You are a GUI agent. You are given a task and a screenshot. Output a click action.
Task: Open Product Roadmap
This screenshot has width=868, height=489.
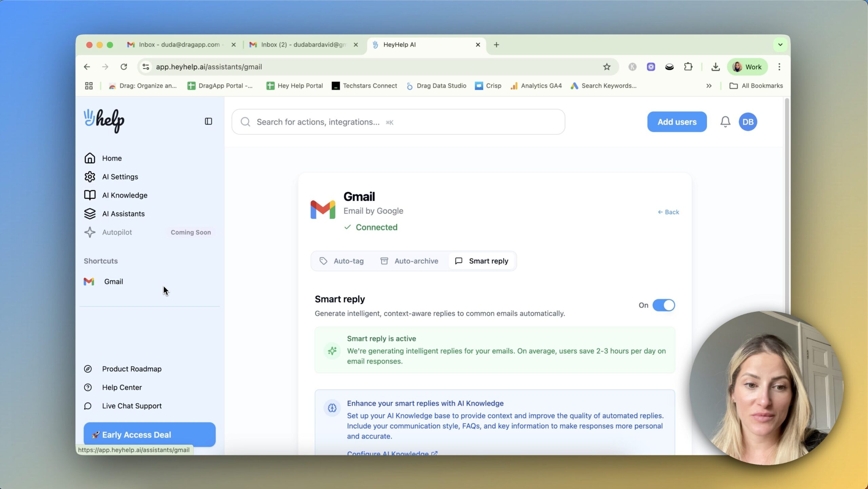point(123,369)
